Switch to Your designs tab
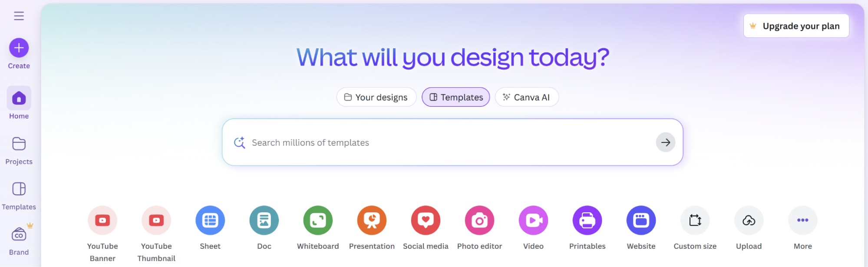This screenshot has width=868, height=267. click(x=376, y=97)
